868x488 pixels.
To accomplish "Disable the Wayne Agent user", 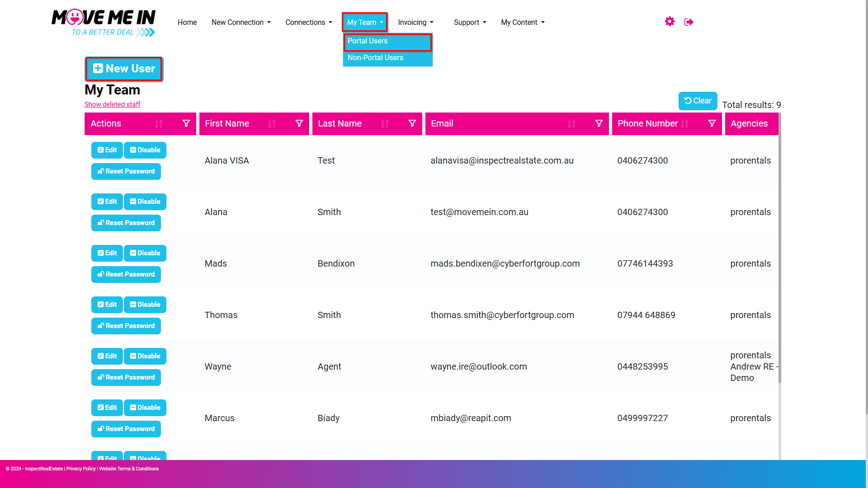I will (x=145, y=356).
